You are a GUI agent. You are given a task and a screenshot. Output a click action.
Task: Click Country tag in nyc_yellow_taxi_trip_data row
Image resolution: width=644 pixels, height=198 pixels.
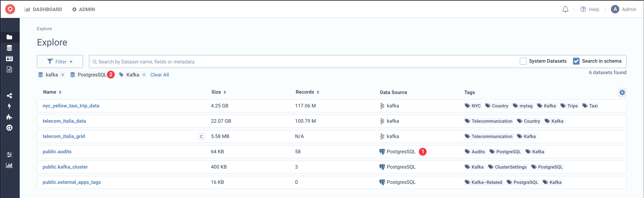click(x=497, y=106)
